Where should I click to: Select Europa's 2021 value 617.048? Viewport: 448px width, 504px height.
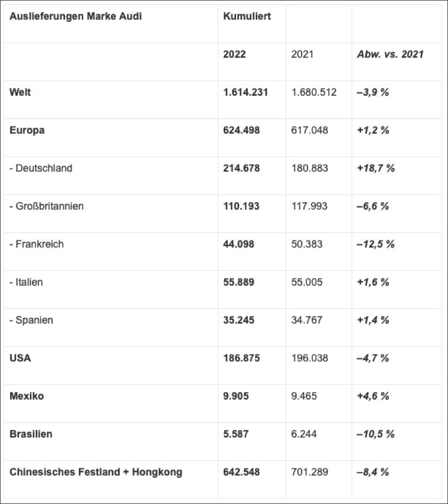click(309, 130)
